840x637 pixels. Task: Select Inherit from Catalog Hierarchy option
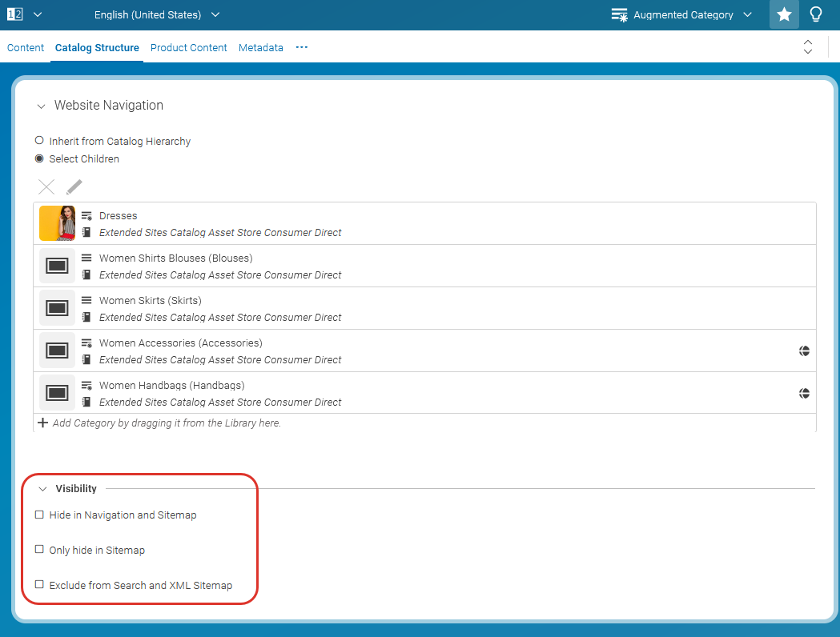coord(39,141)
